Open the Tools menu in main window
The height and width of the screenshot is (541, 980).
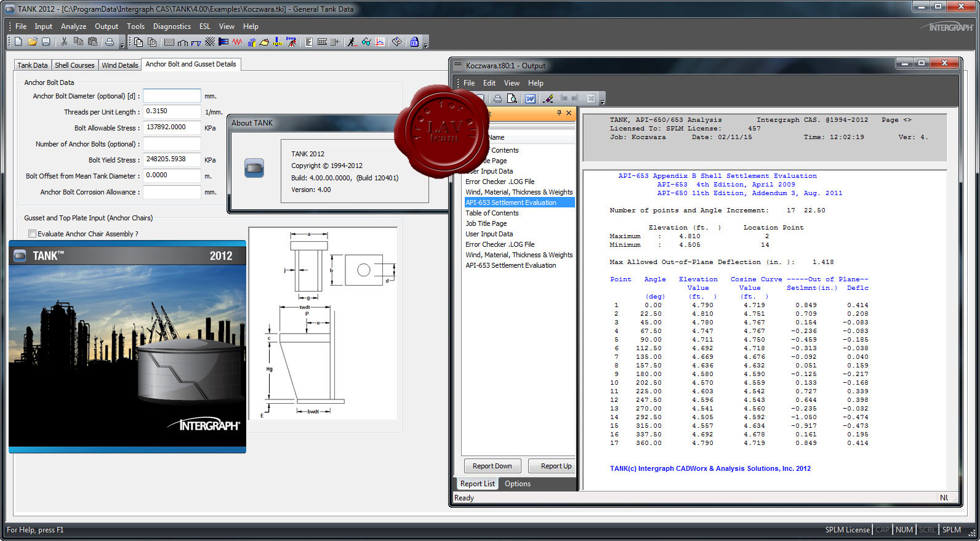pos(135,26)
